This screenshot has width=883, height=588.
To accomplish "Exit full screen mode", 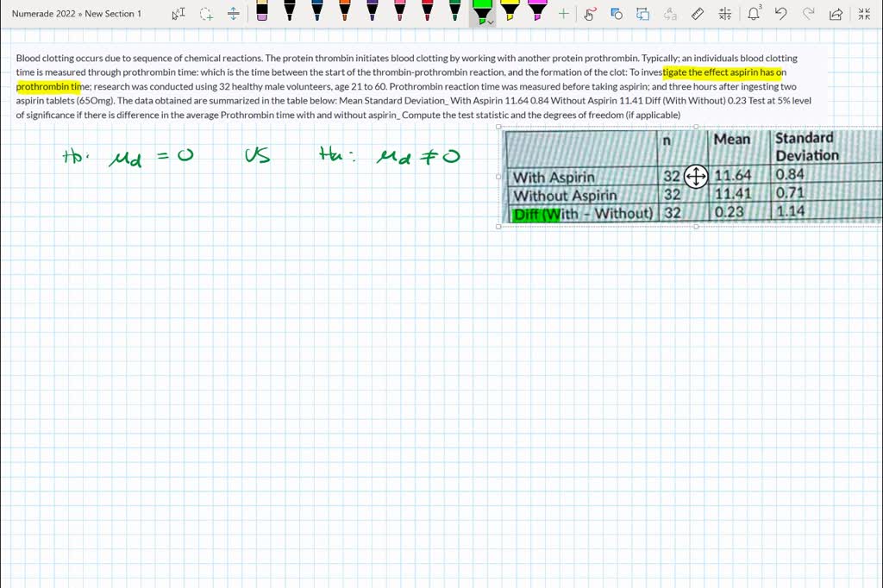I will [x=864, y=14].
